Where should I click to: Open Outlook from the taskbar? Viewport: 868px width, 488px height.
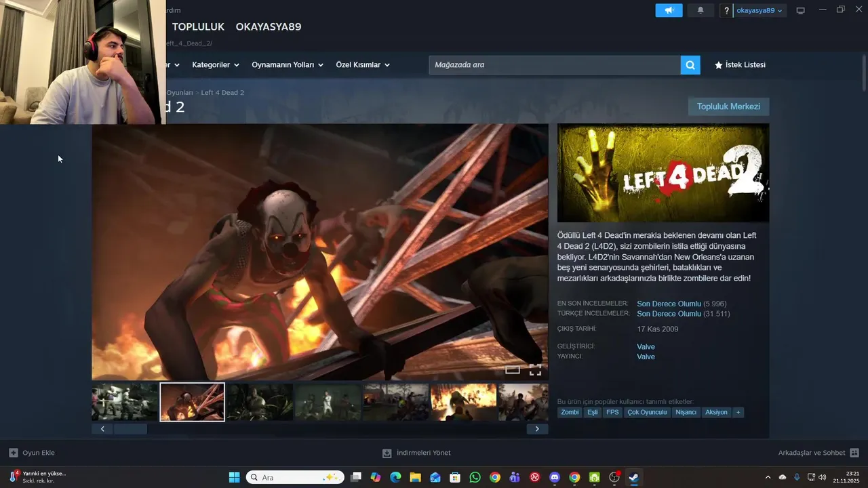pos(435,477)
